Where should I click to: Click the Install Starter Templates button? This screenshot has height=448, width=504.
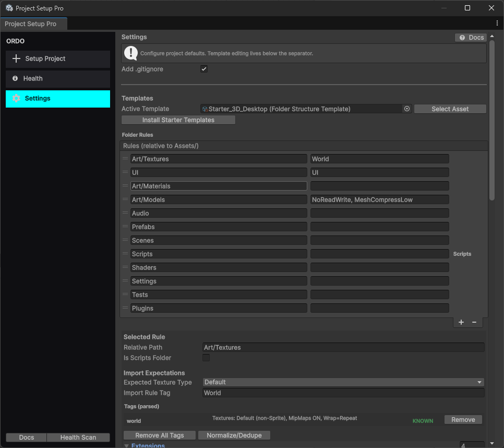(x=178, y=120)
